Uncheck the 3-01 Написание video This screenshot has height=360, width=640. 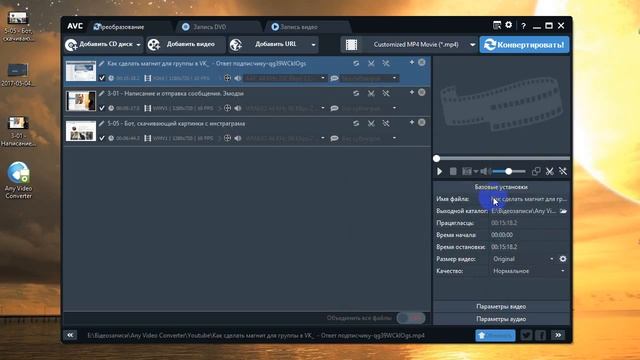(102, 108)
